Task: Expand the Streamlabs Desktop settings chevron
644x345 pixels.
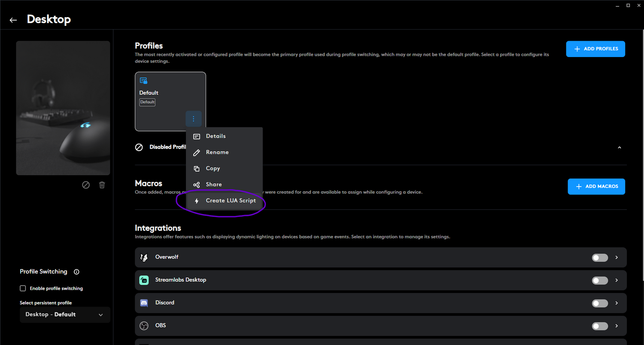Action: click(617, 280)
